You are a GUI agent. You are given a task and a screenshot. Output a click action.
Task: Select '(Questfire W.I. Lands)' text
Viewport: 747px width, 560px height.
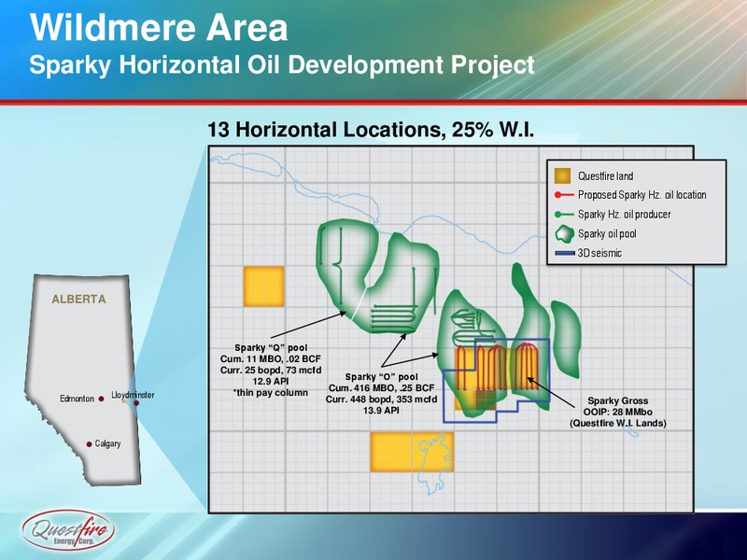pyautogui.click(x=618, y=424)
